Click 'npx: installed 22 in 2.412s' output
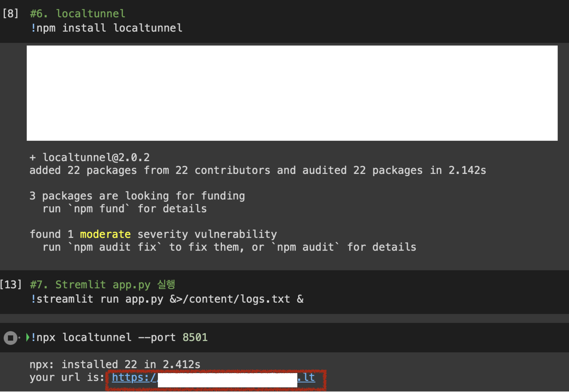 [115, 365]
